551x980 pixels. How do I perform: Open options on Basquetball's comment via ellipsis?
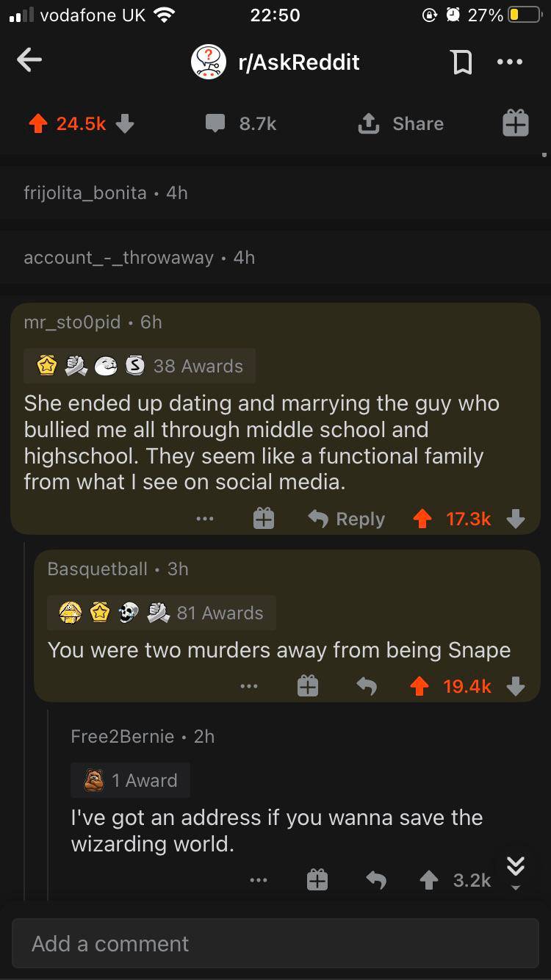click(x=249, y=685)
